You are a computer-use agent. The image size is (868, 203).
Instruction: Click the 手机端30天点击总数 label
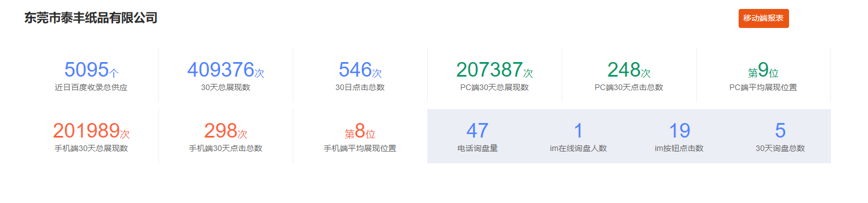pyautogui.click(x=226, y=148)
